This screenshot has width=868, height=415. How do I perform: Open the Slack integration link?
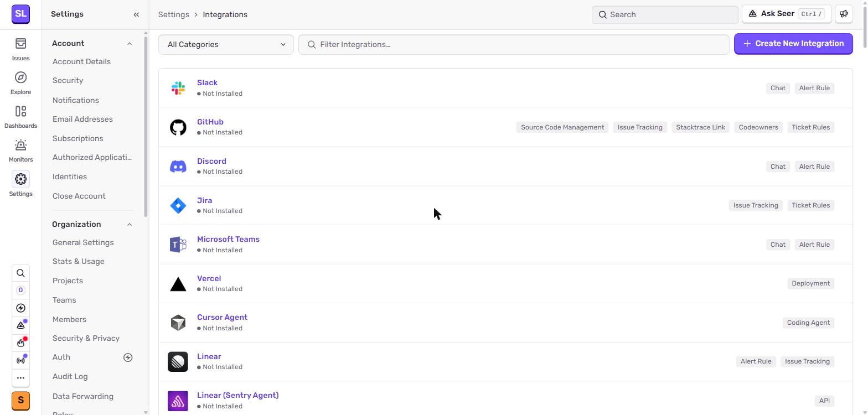click(207, 82)
